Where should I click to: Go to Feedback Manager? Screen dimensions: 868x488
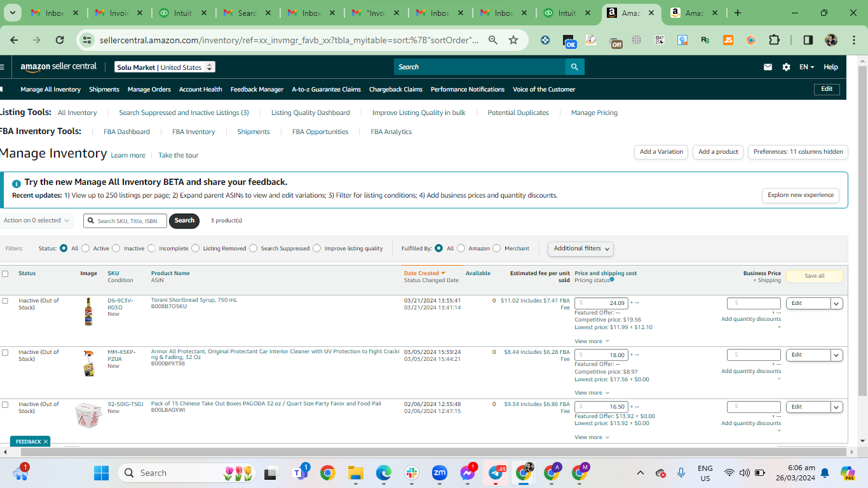click(257, 90)
